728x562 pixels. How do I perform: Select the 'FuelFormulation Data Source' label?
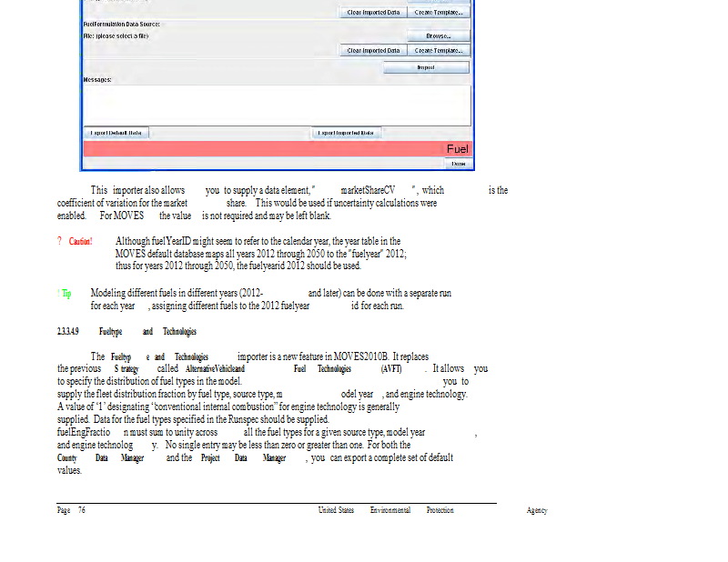(122, 24)
